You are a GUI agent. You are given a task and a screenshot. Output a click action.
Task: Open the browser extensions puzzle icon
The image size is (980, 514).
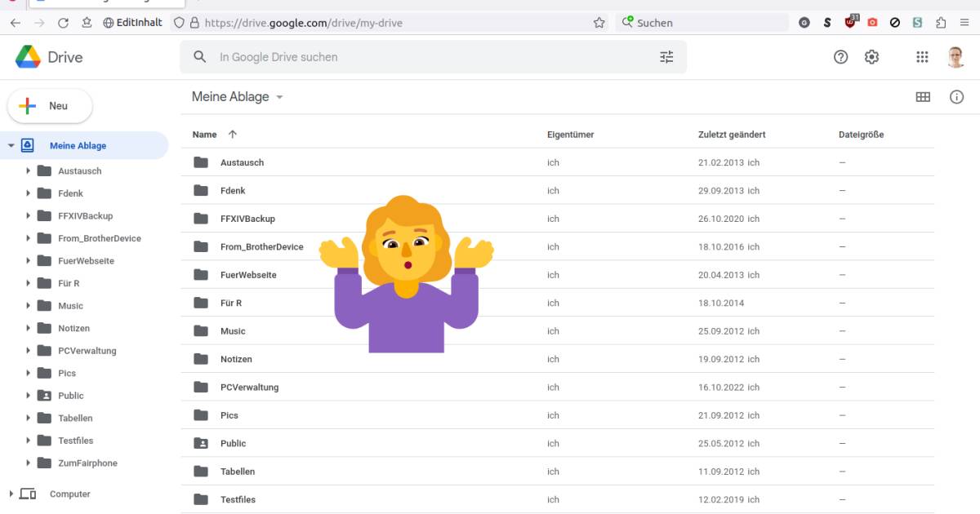point(941,23)
